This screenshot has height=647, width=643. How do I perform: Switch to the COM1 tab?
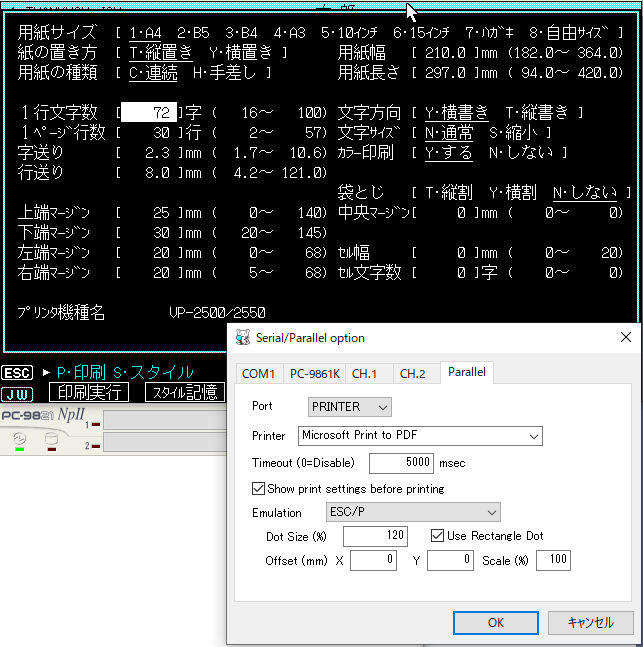258,374
